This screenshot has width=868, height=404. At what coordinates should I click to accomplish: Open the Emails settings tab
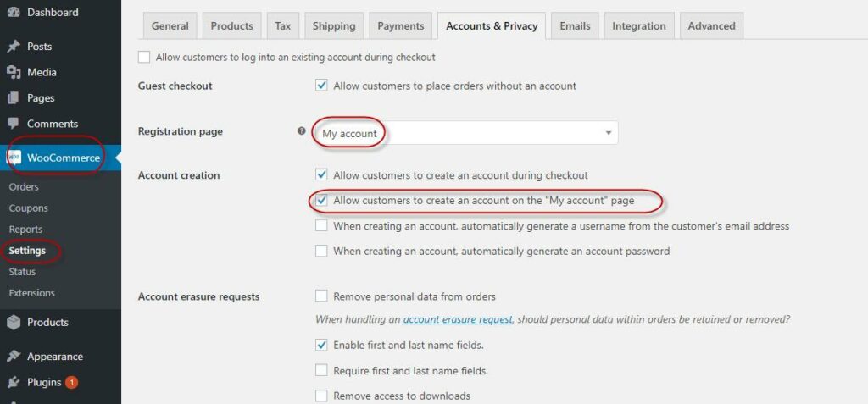click(x=575, y=25)
